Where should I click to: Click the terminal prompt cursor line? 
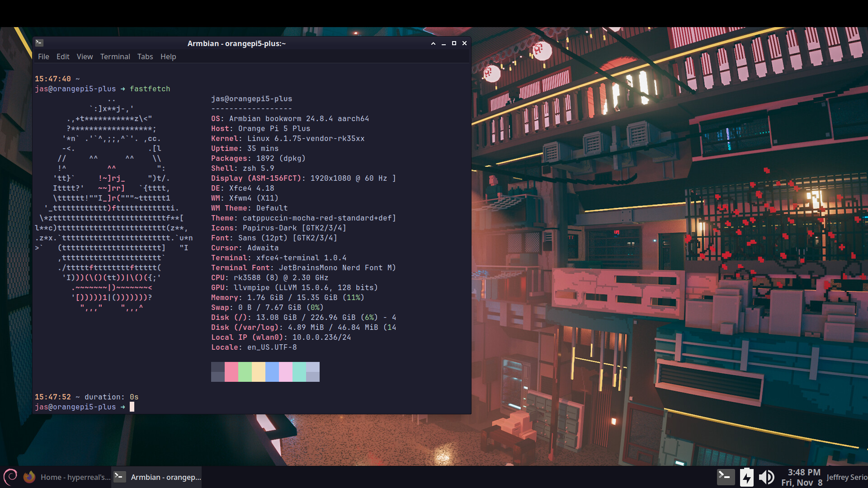(x=132, y=407)
